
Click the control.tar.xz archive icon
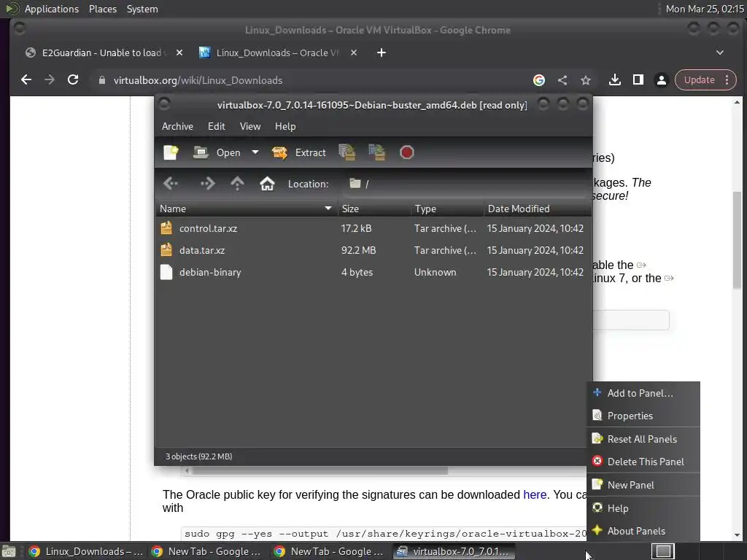point(166,228)
